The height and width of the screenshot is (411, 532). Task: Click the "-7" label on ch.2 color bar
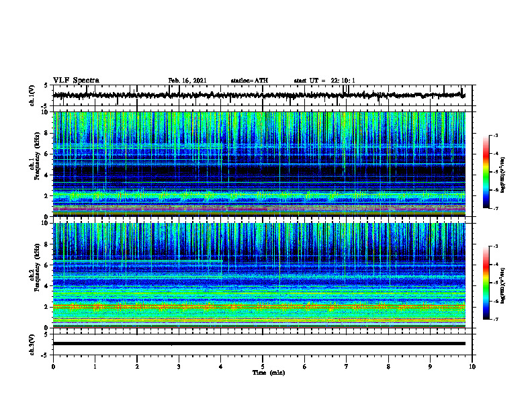[495, 319]
